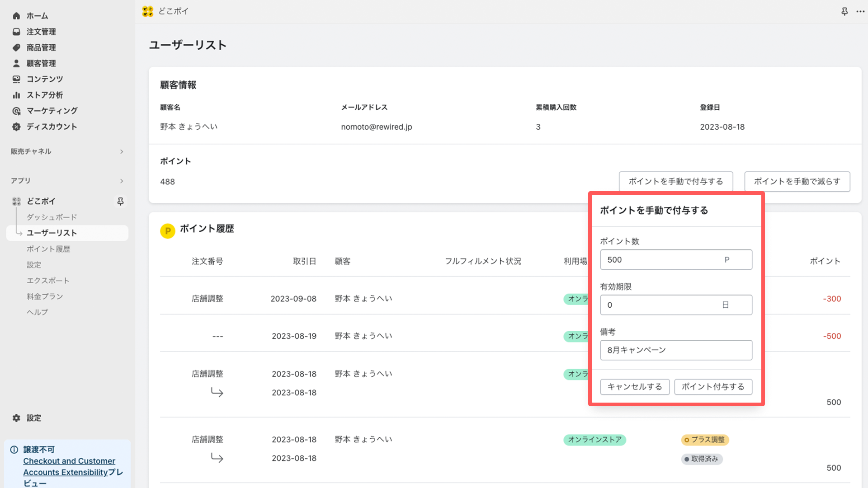Viewport: 868px width, 488px height.
Task: Open ダッシュボード under どこポイ
Action: [52, 217]
